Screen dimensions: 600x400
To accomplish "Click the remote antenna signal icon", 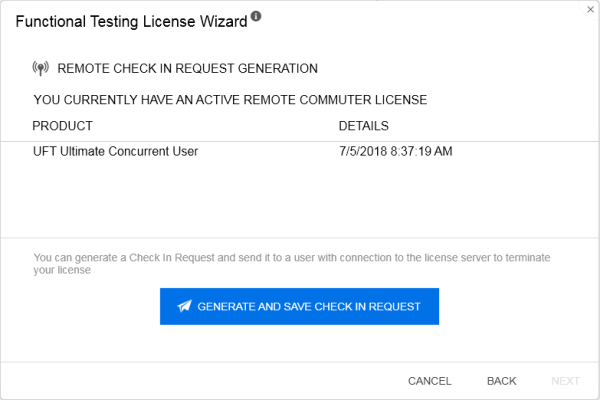I will [x=41, y=69].
